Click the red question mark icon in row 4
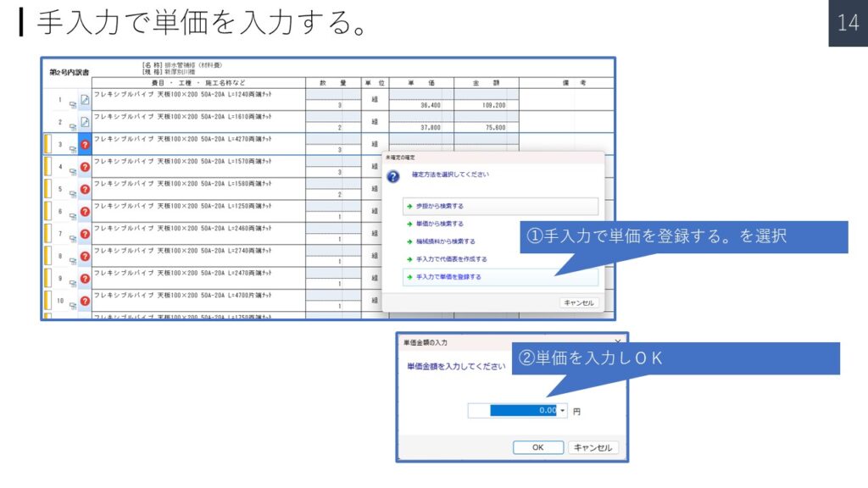868x488 pixels. click(85, 167)
